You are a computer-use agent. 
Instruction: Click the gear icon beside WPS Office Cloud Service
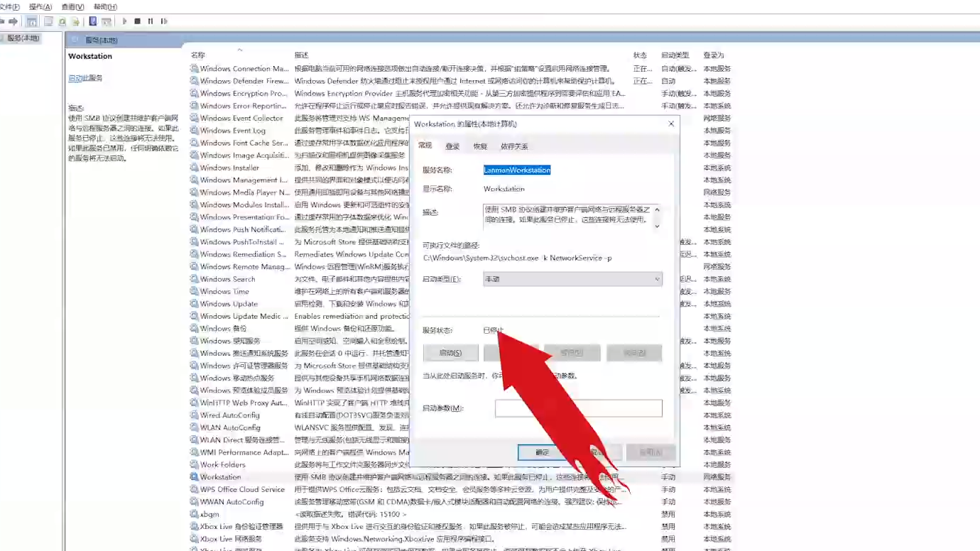click(194, 489)
